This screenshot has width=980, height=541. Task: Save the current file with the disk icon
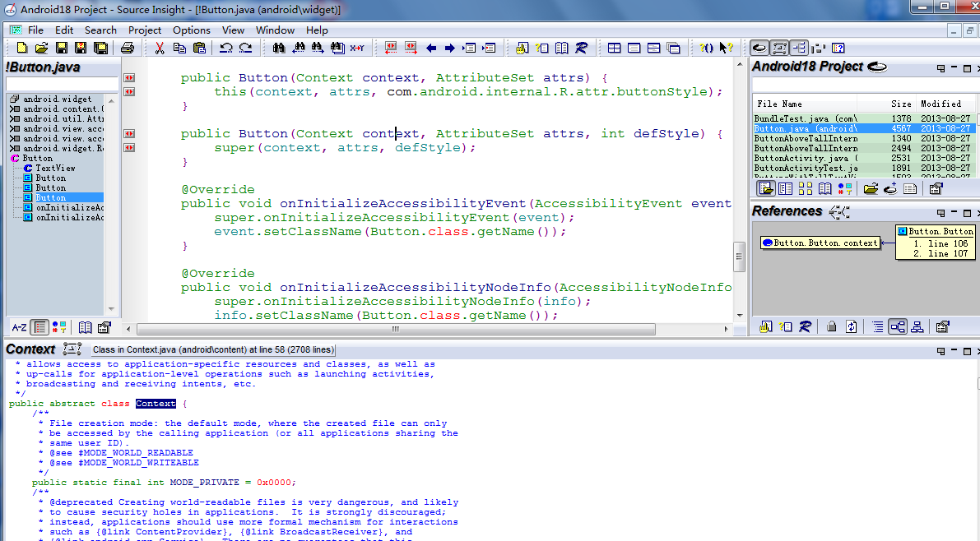[61, 49]
